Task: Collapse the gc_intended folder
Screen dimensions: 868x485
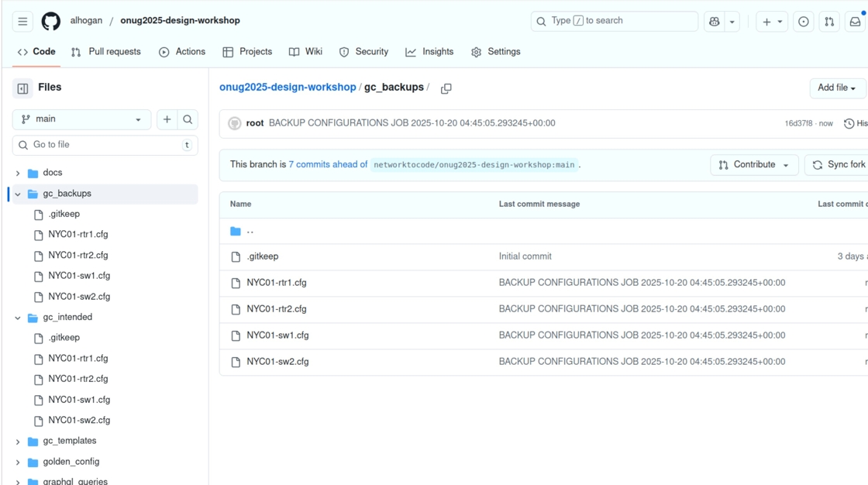Action: point(18,318)
